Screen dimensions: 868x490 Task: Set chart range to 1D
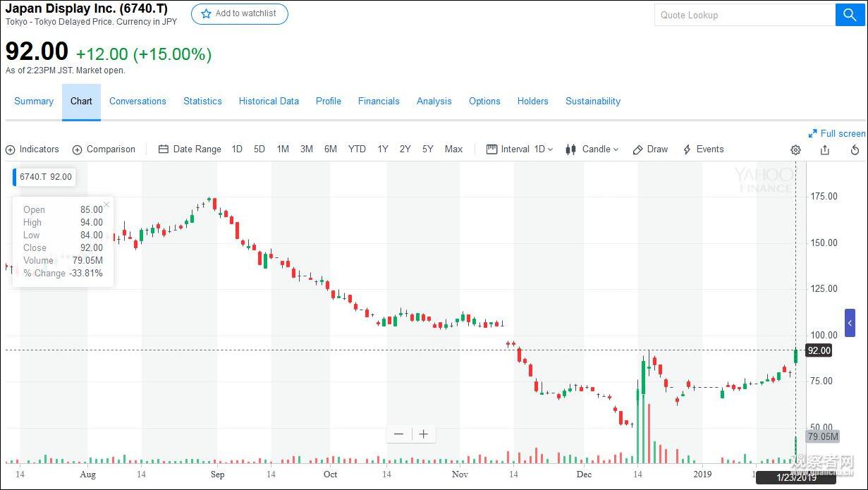coord(237,149)
